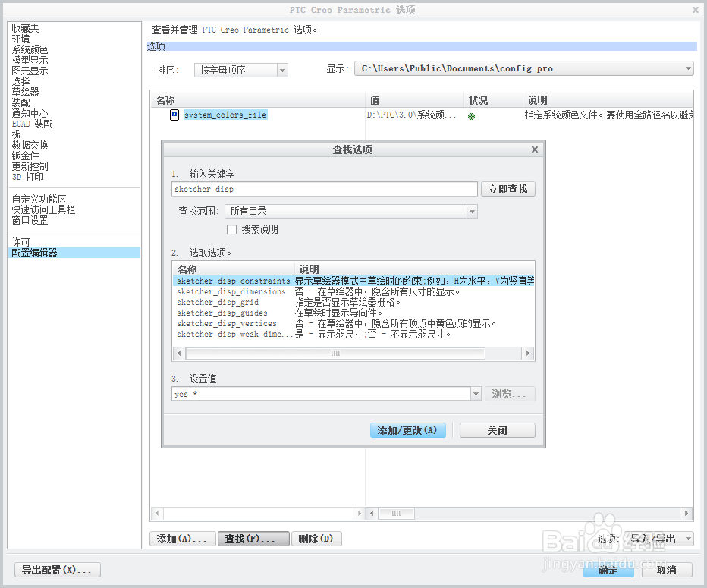Select the 板 category
707x588 pixels.
coord(16,134)
